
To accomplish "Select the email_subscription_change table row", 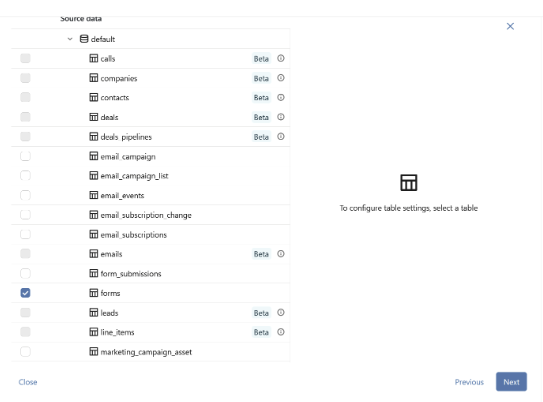I will coord(151,215).
